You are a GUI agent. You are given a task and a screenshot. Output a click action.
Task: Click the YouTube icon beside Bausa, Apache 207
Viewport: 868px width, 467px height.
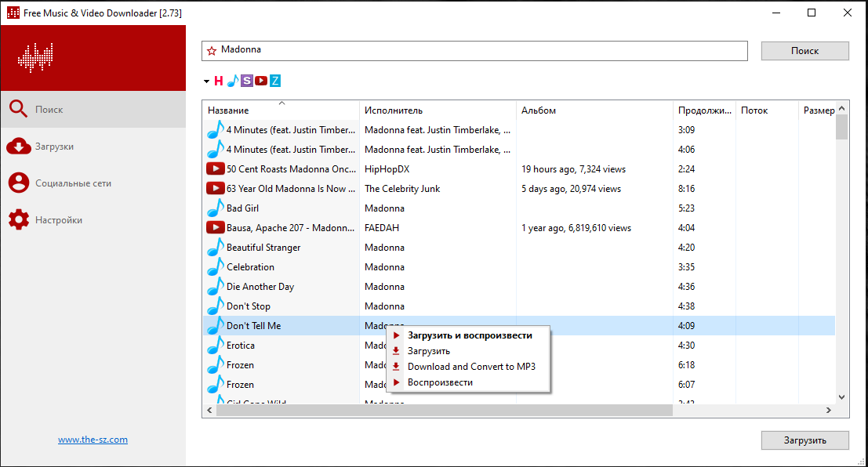[216, 227]
